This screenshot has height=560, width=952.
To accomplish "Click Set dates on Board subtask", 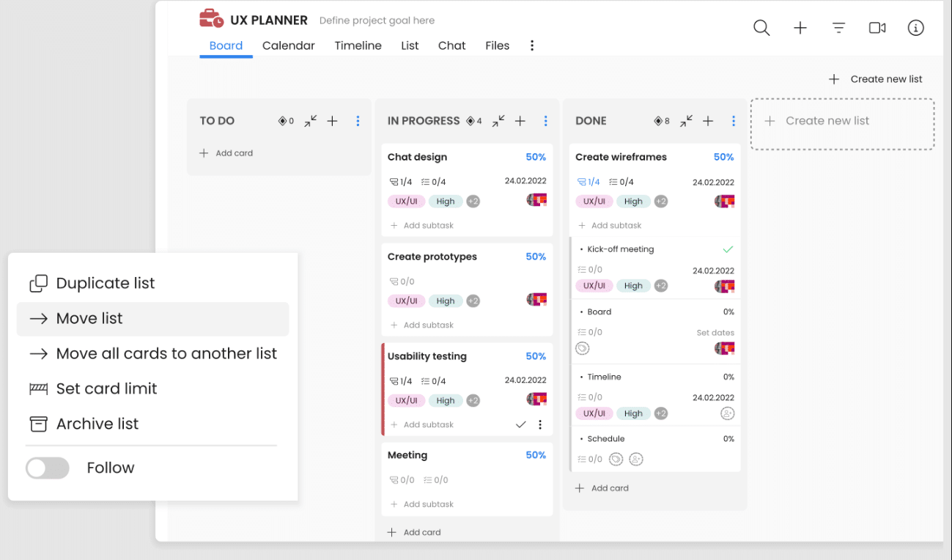I will coord(715,333).
